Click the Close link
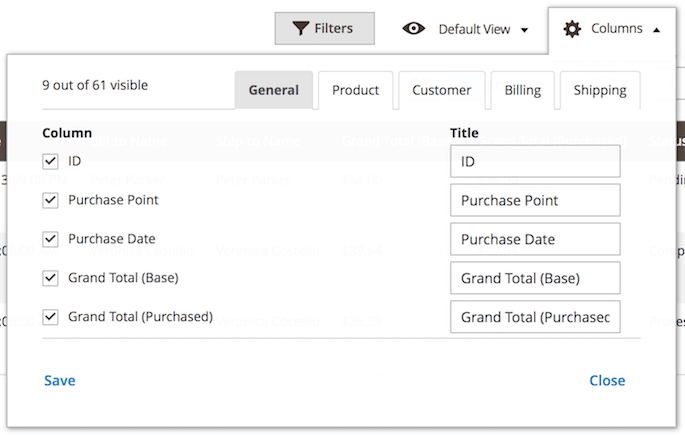This screenshot has width=685, height=435. (607, 380)
